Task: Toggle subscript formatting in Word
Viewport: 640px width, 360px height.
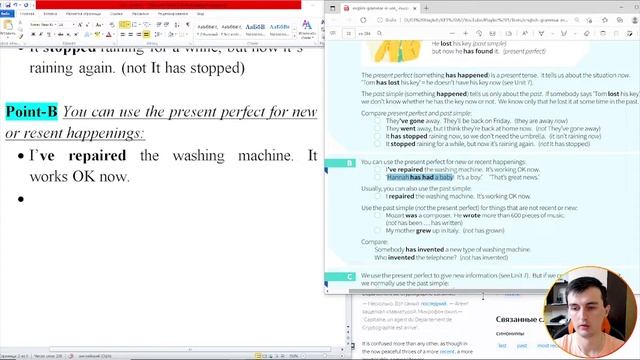Action: (x=68, y=35)
